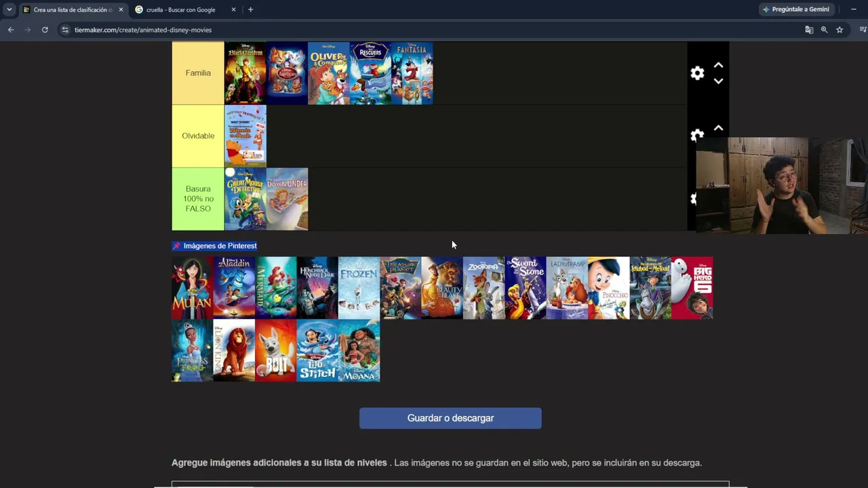Select the Oliver & Company poster
The height and width of the screenshot is (488, 868).
tap(329, 73)
